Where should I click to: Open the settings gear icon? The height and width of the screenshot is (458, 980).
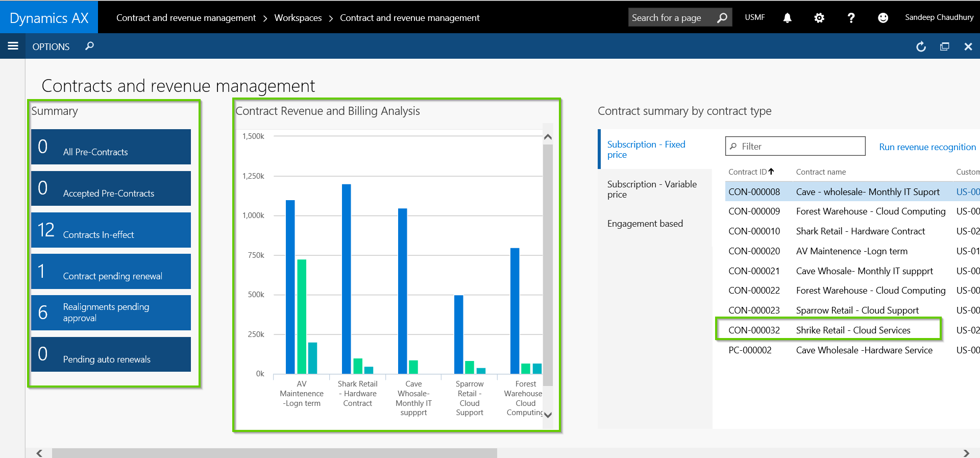point(819,18)
